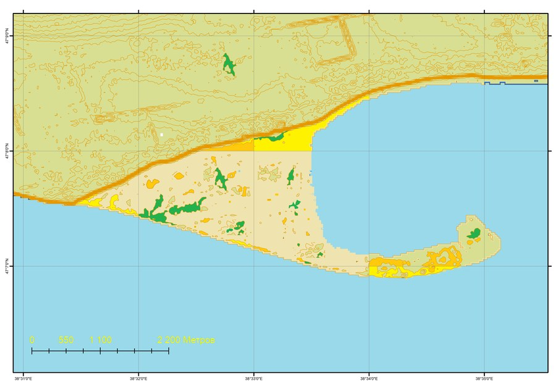
Task: Click the green patch in the northern upland
Action: 229,65
